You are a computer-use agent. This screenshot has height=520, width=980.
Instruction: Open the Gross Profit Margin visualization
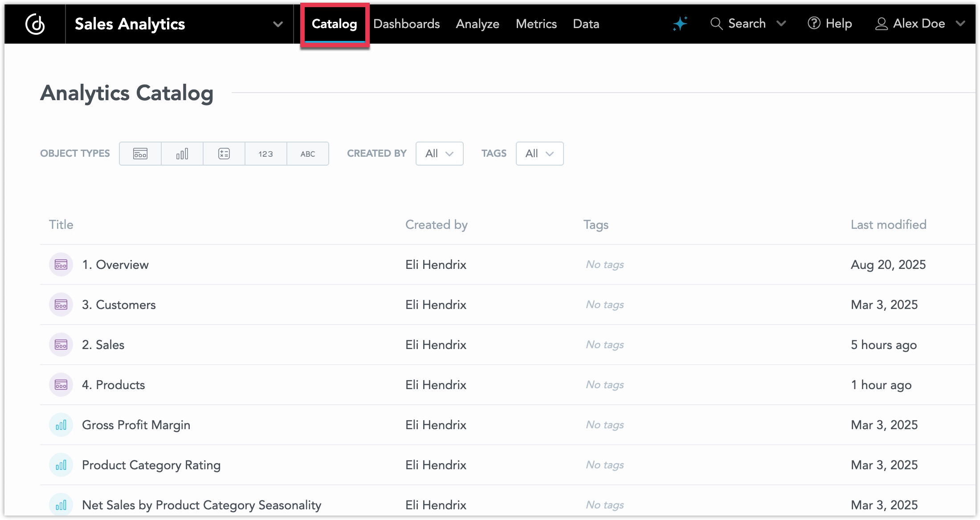click(136, 425)
